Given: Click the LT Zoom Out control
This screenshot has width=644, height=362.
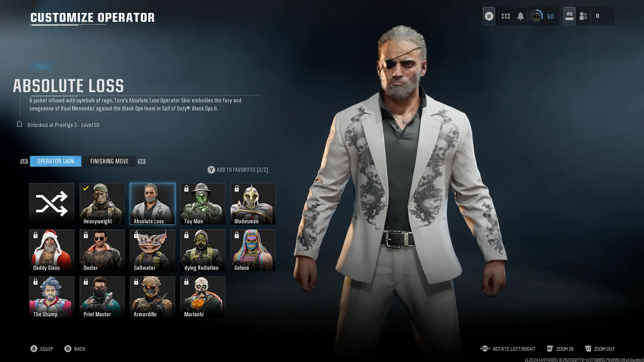Looking at the screenshot, I should 600,349.
